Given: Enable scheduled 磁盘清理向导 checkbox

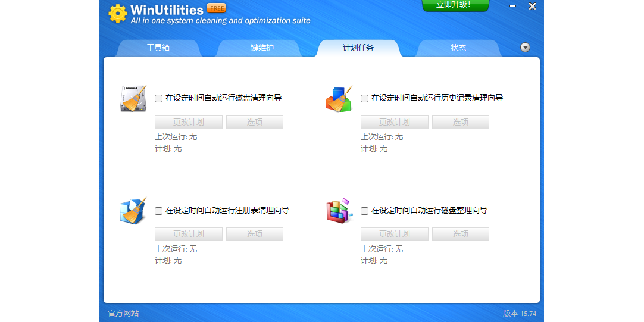Looking at the screenshot, I should [x=158, y=98].
